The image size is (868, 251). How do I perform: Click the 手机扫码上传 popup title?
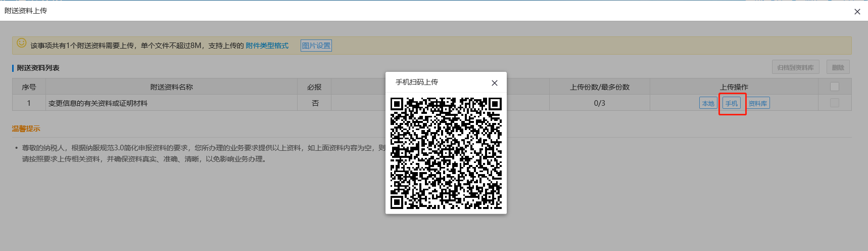click(x=417, y=82)
